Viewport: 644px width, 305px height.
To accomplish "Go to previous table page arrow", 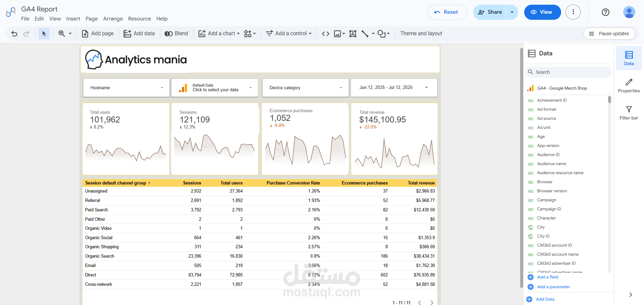I will point(420,303).
